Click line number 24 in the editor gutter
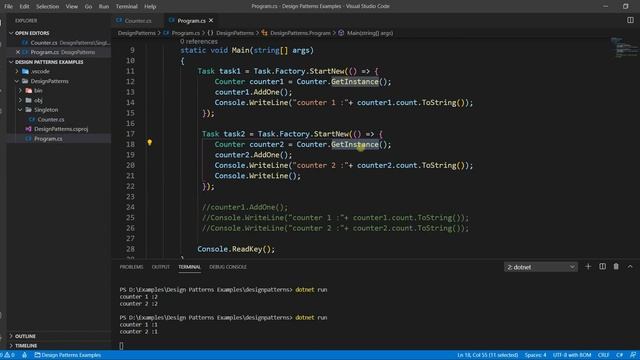The width and height of the screenshot is (640, 360). pyautogui.click(x=130, y=207)
